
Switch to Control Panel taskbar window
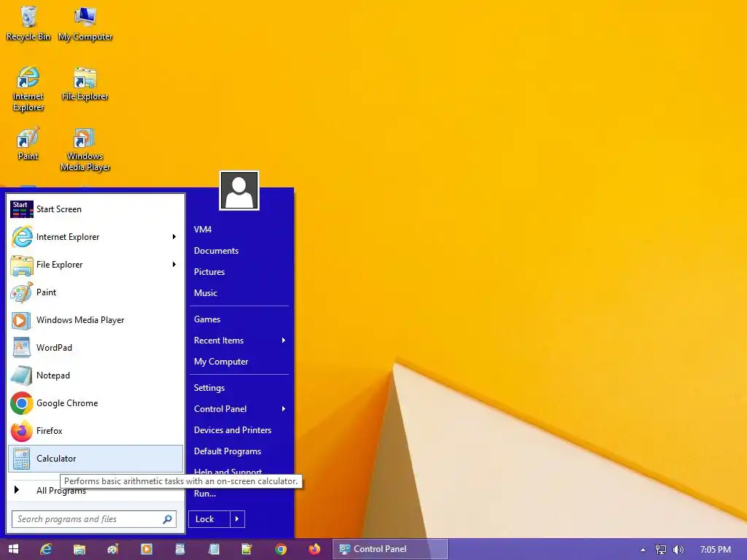pos(390,549)
